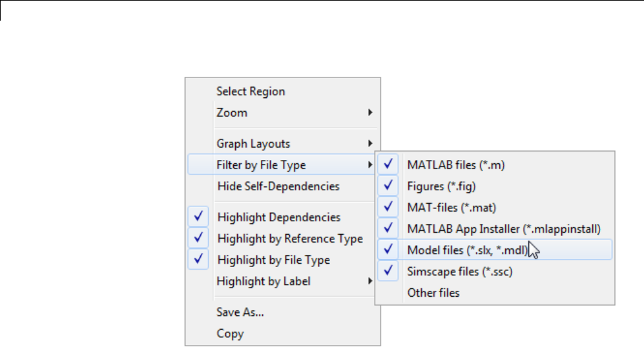
Task: Turn off Highlight Dependencies checkmark
Action: (x=279, y=217)
